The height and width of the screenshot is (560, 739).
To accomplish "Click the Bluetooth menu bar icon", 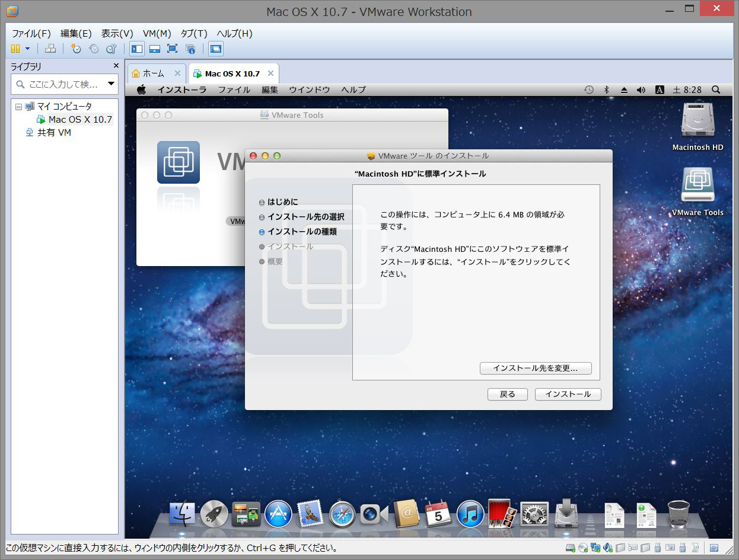I will (x=606, y=89).
